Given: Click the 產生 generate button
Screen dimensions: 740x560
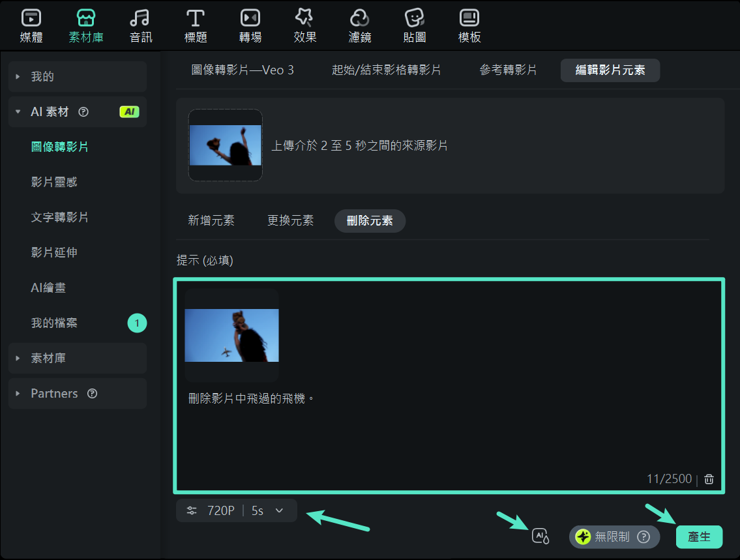Looking at the screenshot, I should (x=700, y=537).
